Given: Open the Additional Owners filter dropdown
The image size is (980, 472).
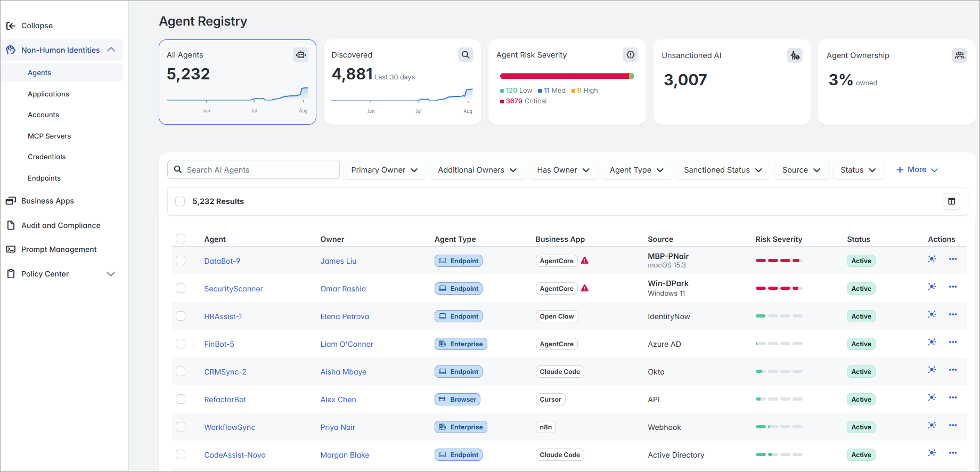Looking at the screenshot, I should point(478,170).
